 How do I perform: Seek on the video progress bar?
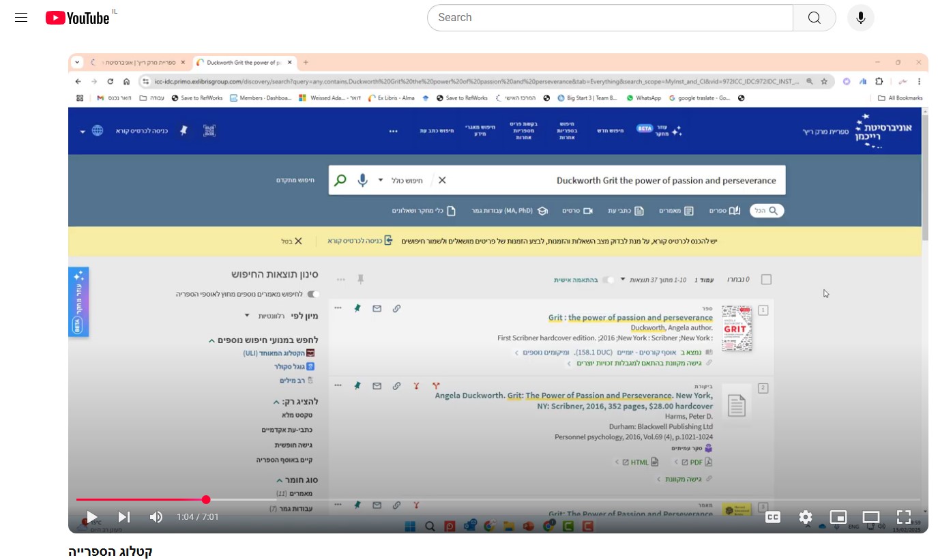[498, 500]
